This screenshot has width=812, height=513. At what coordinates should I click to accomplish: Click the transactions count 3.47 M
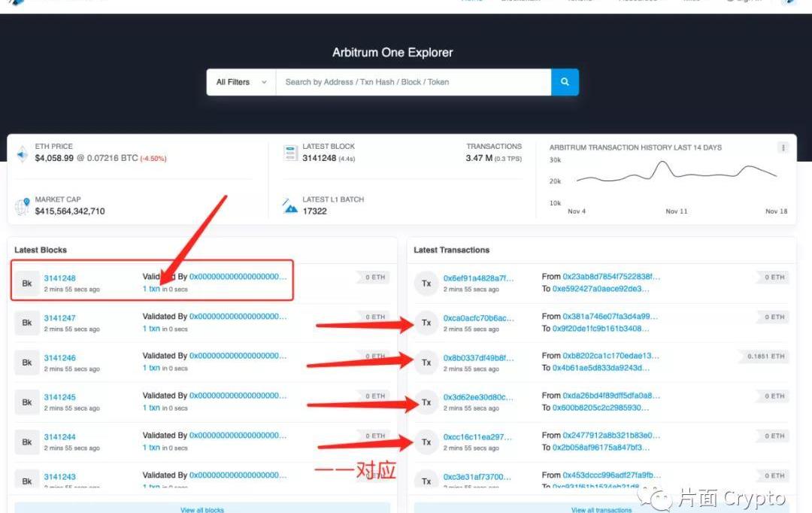click(x=479, y=158)
